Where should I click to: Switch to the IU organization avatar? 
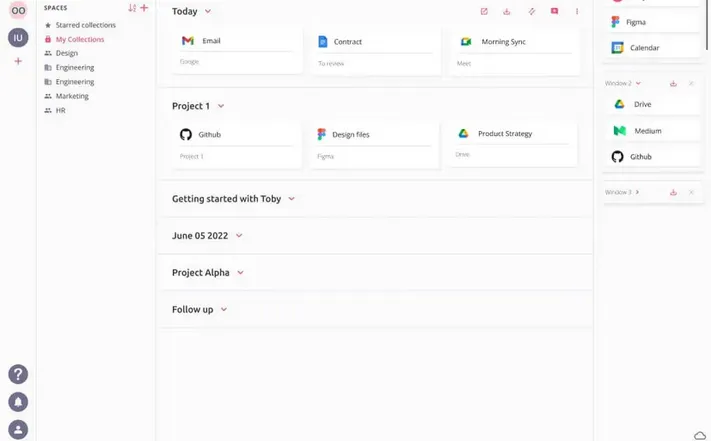click(18, 38)
